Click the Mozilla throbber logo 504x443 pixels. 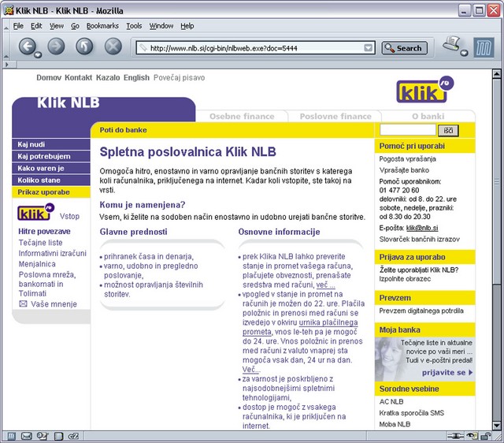pos(484,47)
